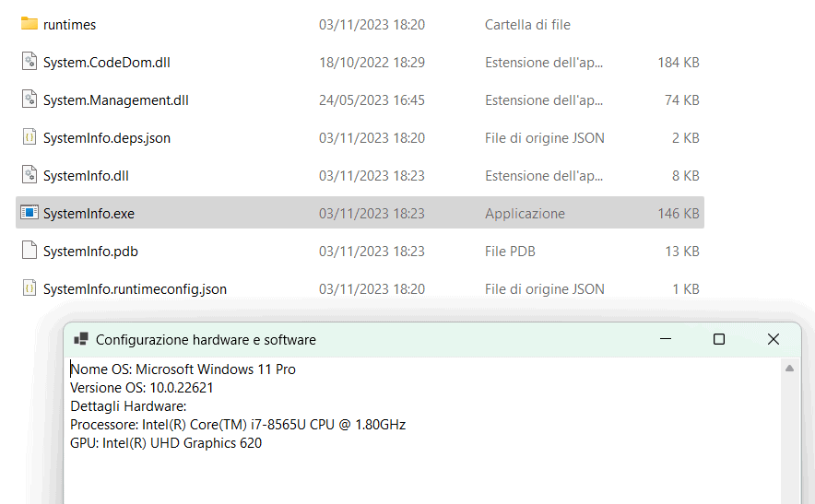
Task: Click the System.CodeDom.dll modified date
Action: click(x=372, y=63)
